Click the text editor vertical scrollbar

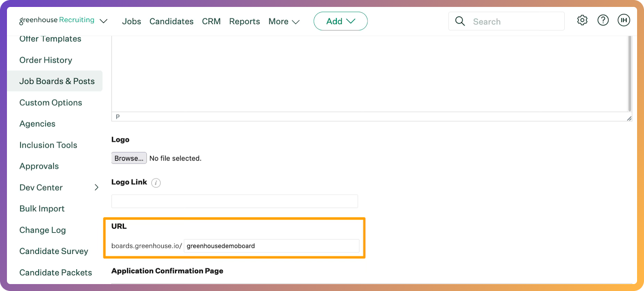pyautogui.click(x=629, y=72)
